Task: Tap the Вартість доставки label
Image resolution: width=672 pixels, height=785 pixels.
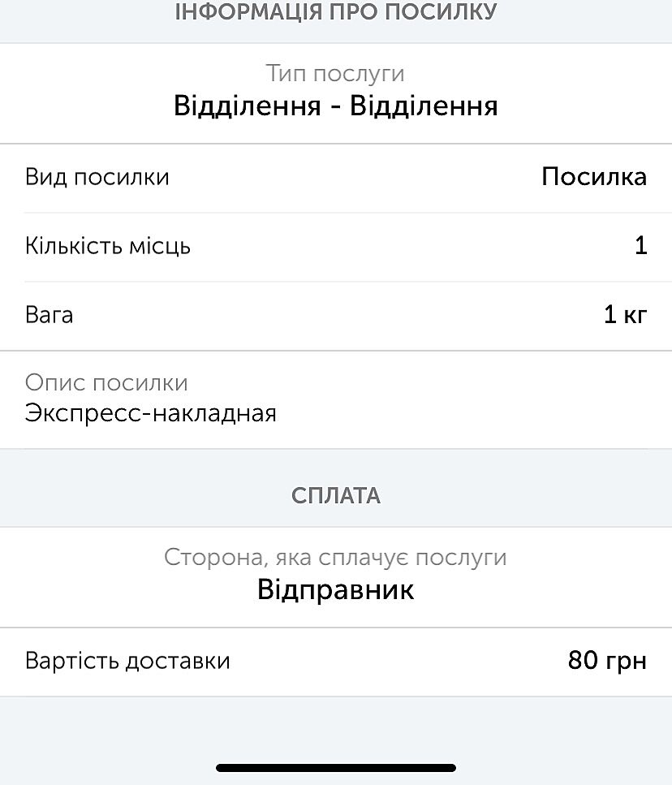Action: pos(127,661)
